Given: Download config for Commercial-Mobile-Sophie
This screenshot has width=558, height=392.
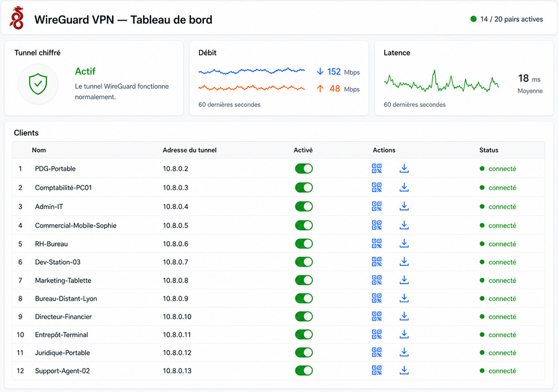Looking at the screenshot, I should [404, 225].
